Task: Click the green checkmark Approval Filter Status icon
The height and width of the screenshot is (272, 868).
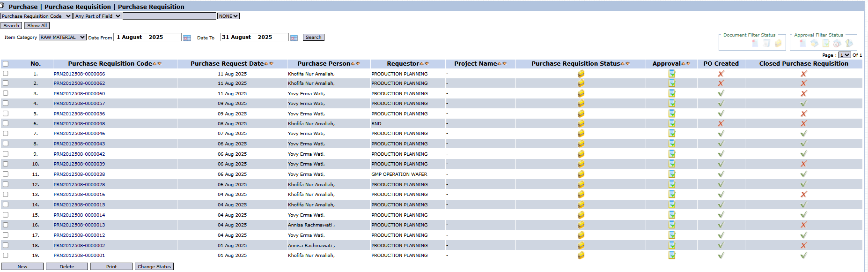Action: pos(826,43)
